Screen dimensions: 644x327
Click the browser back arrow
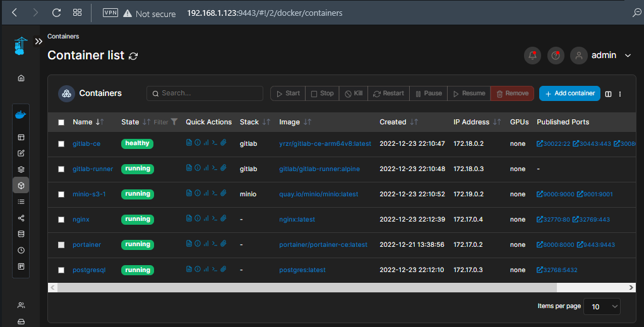[x=15, y=13]
